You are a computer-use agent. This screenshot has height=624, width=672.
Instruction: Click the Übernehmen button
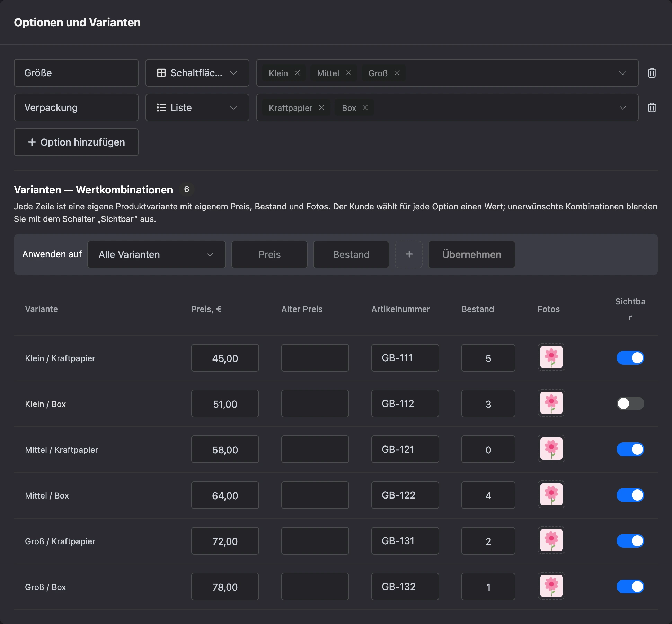471,254
